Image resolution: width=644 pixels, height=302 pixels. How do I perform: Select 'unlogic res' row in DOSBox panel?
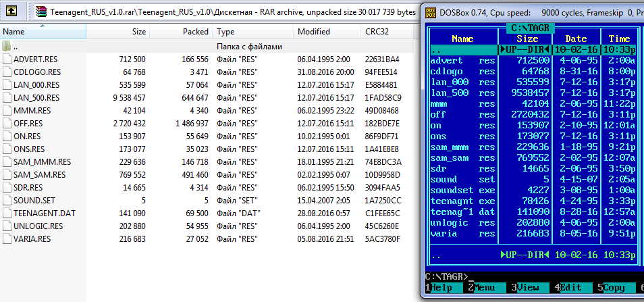[533, 223]
